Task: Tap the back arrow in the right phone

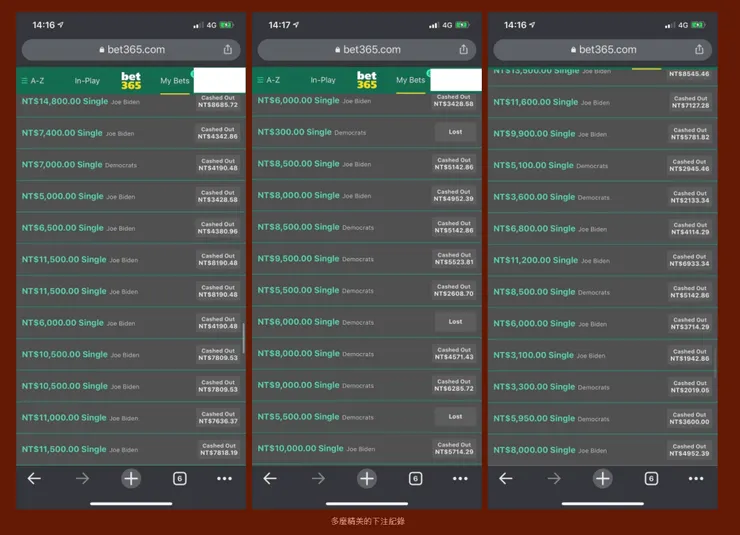Action: click(x=505, y=478)
